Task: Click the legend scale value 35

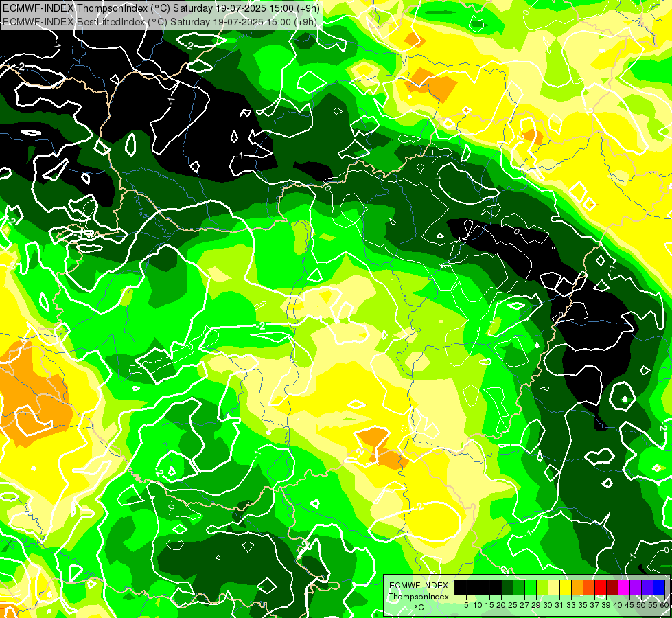Action: point(583,605)
